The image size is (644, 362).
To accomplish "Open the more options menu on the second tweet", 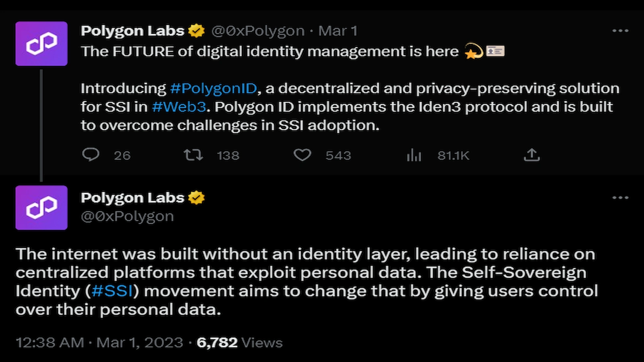I will 621,197.
